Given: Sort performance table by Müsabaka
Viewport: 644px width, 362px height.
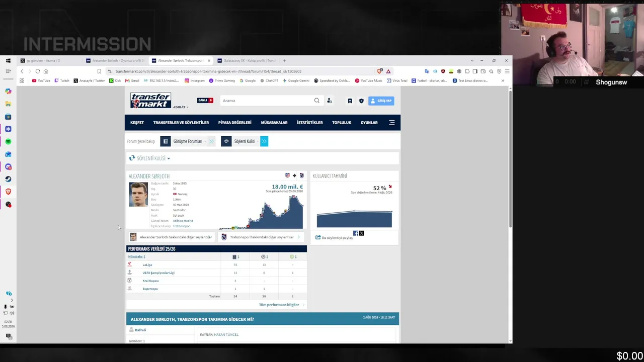Looking at the screenshot, I should [136, 257].
